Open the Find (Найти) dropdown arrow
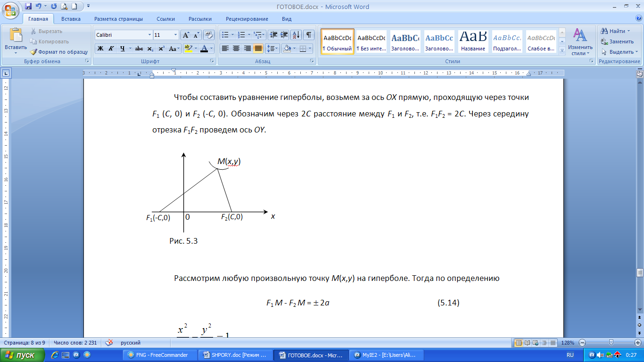 click(629, 31)
